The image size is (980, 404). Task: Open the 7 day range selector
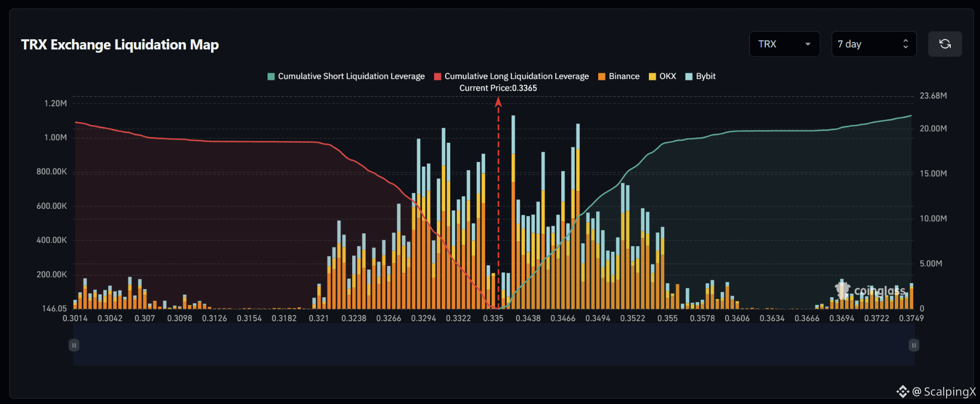tap(874, 44)
